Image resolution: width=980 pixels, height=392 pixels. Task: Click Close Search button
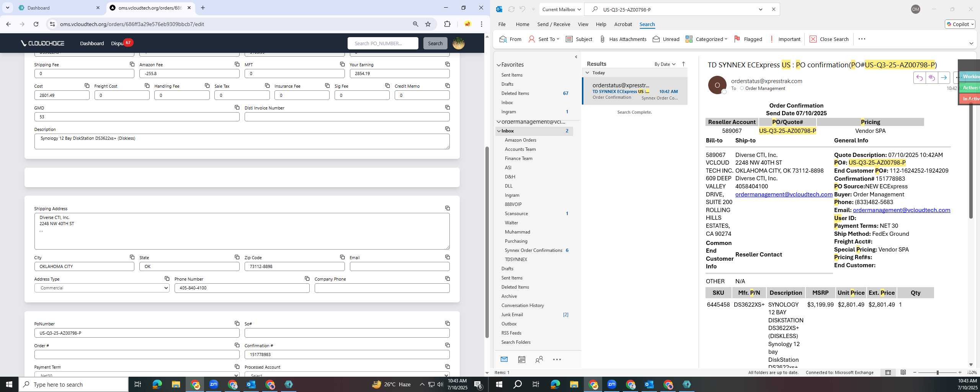coord(829,39)
